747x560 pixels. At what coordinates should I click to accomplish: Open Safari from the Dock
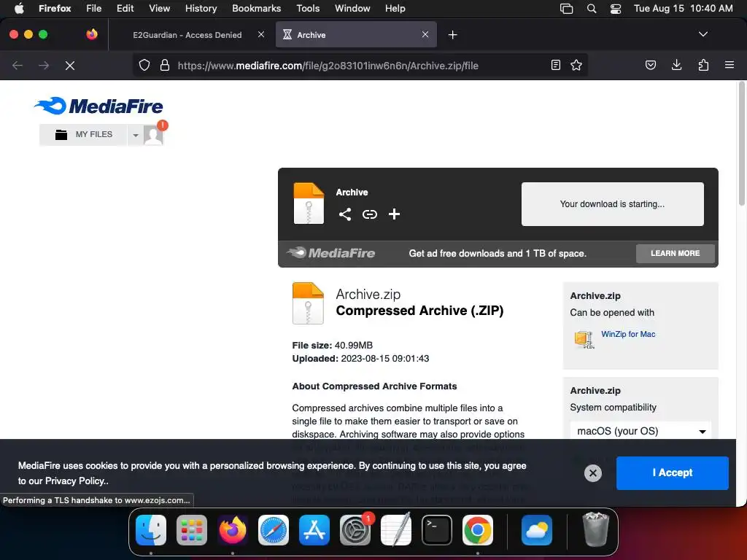click(x=274, y=530)
